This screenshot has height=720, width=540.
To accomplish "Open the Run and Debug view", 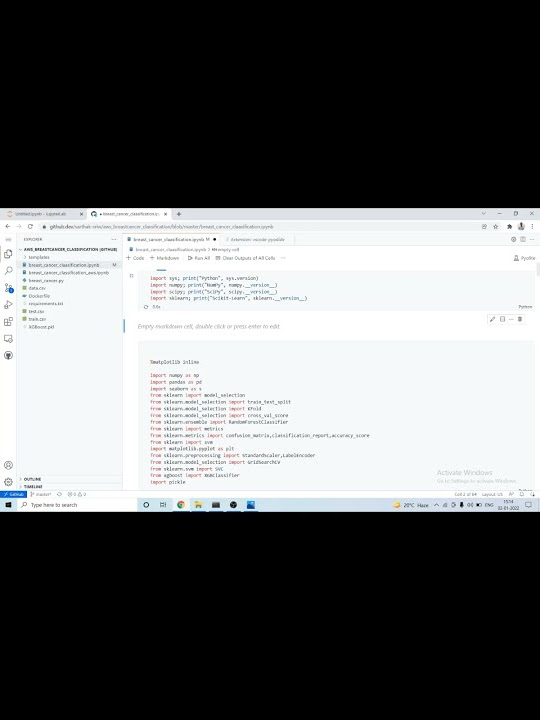I will (x=8, y=305).
